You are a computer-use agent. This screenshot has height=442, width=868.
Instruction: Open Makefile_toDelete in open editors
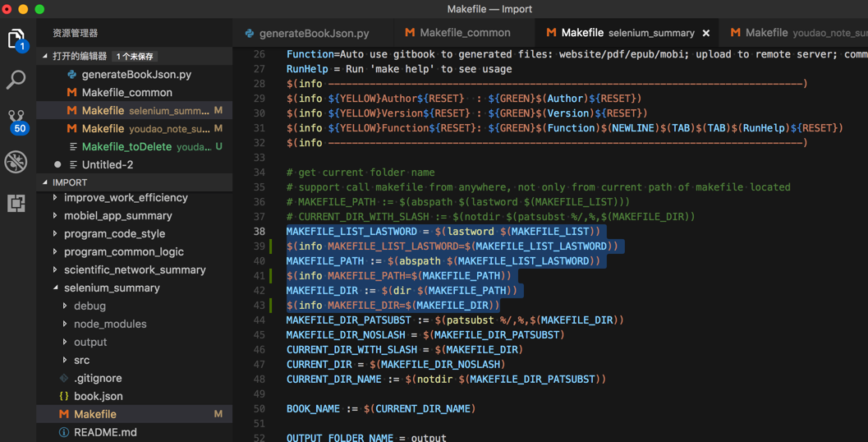click(126, 146)
